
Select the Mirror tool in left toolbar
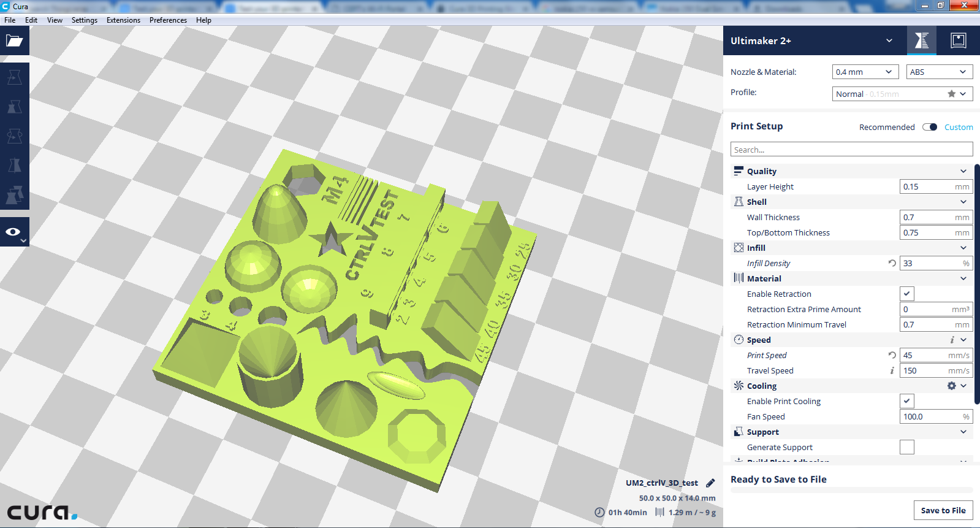click(x=14, y=166)
